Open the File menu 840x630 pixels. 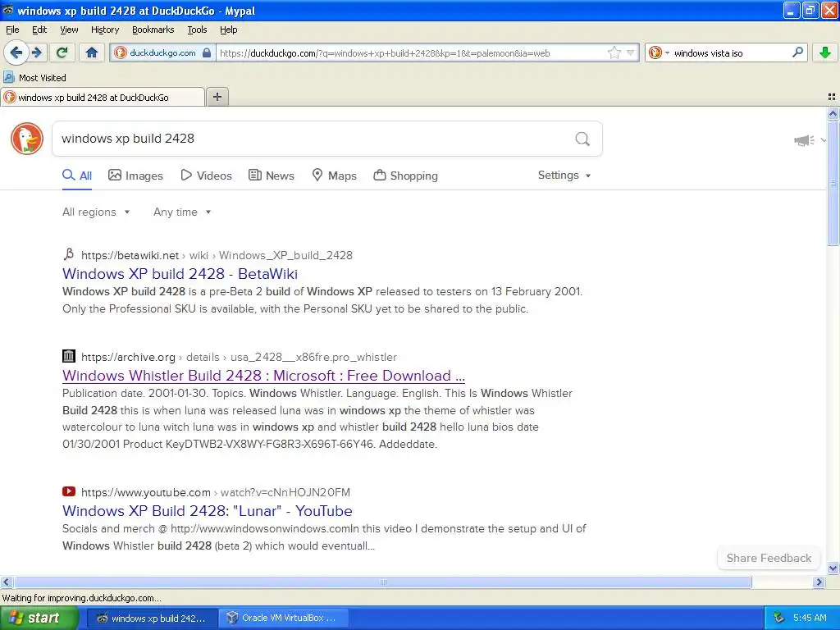click(12, 30)
